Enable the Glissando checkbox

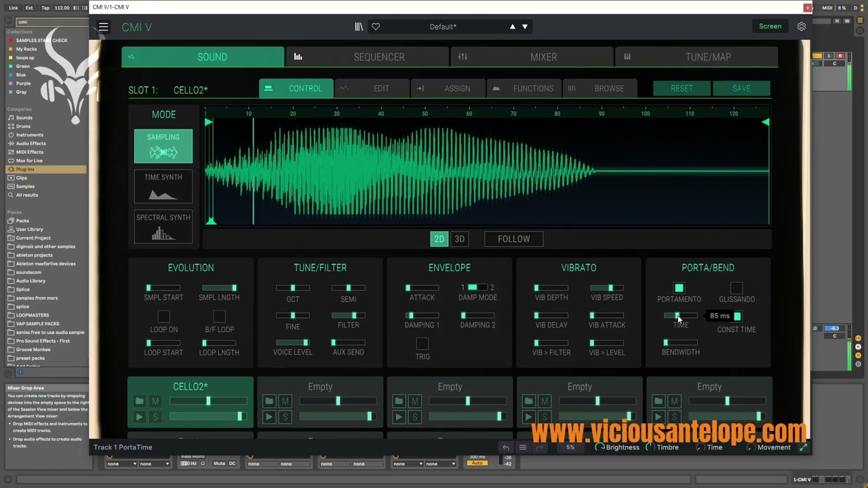point(736,288)
